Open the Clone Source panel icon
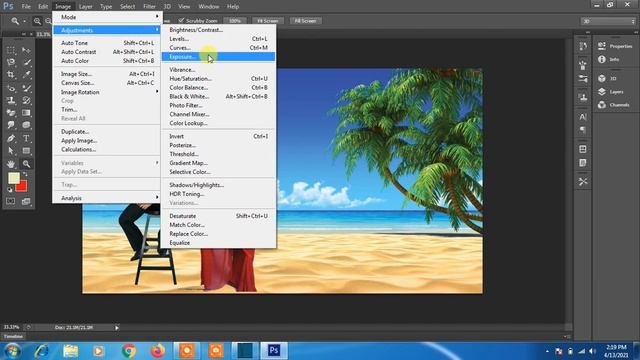640x360 pixels. pyautogui.click(x=583, y=97)
